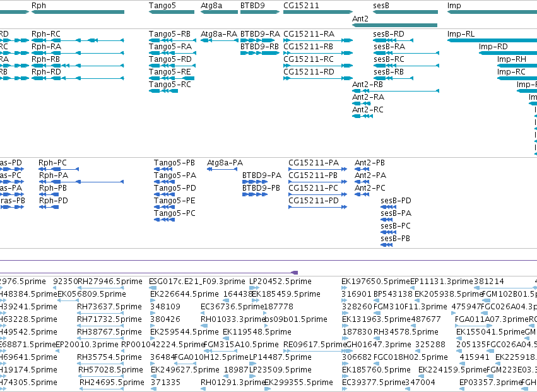Click the Tango5-RC transcript glyph
This screenshot has width=537, height=392.
[x=163, y=91]
